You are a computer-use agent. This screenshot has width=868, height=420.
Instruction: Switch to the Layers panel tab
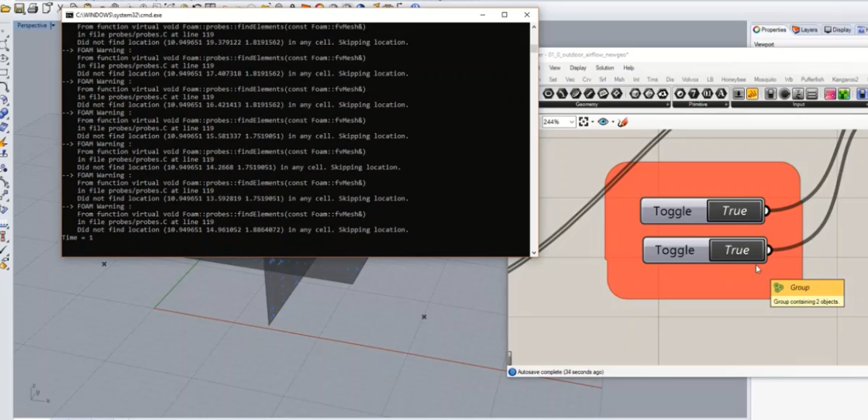[x=804, y=30]
